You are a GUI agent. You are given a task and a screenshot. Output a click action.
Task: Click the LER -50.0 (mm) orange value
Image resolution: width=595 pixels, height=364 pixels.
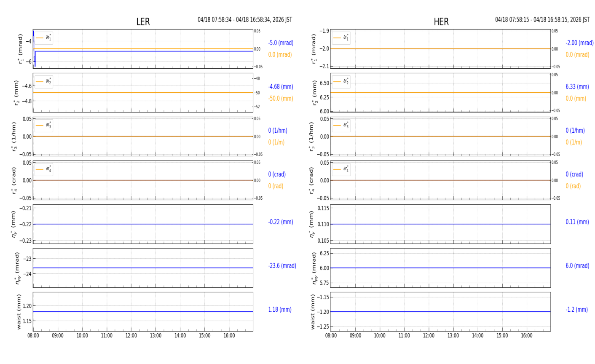[x=281, y=99]
